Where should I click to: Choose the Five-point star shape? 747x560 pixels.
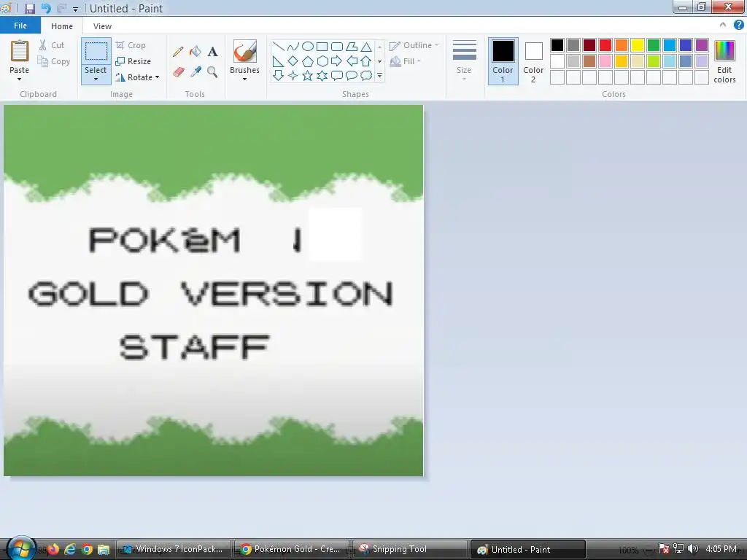[308, 75]
